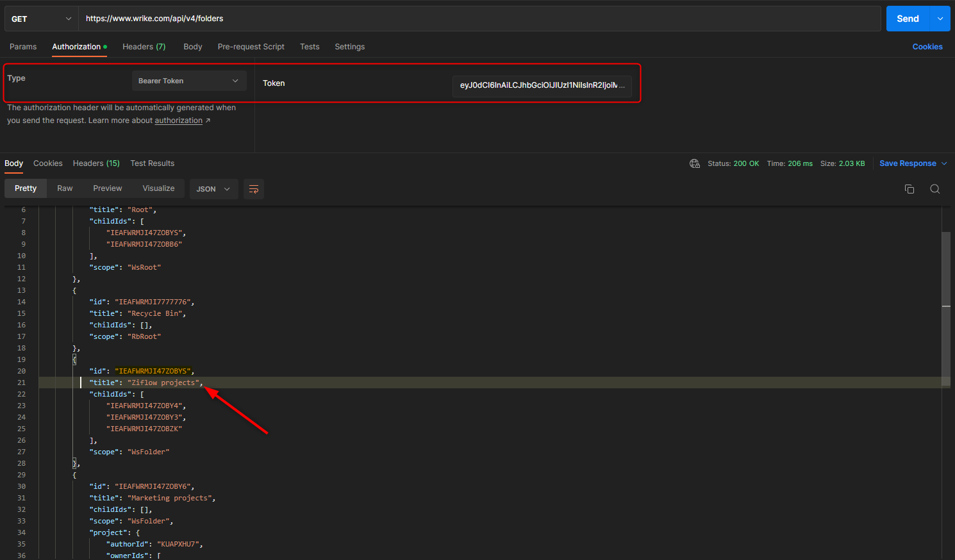955x560 pixels.
Task: Switch to the Pre-request Script tab
Action: point(251,47)
